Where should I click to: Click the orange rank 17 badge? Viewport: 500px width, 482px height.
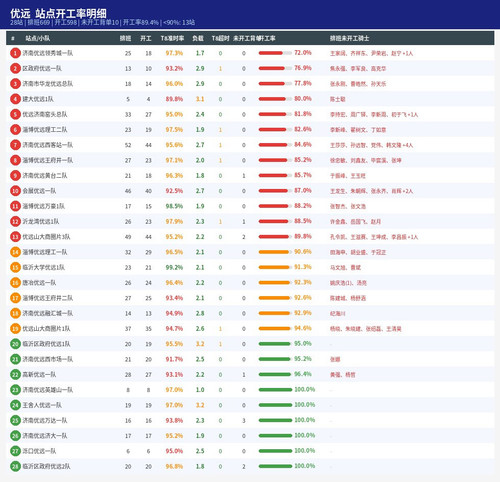[15, 298]
